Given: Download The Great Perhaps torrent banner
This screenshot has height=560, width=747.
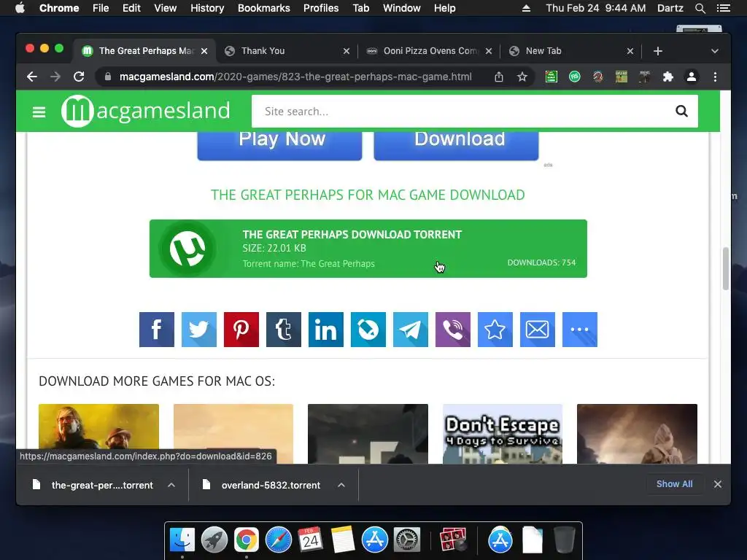Looking at the screenshot, I should click(x=368, y=249).
